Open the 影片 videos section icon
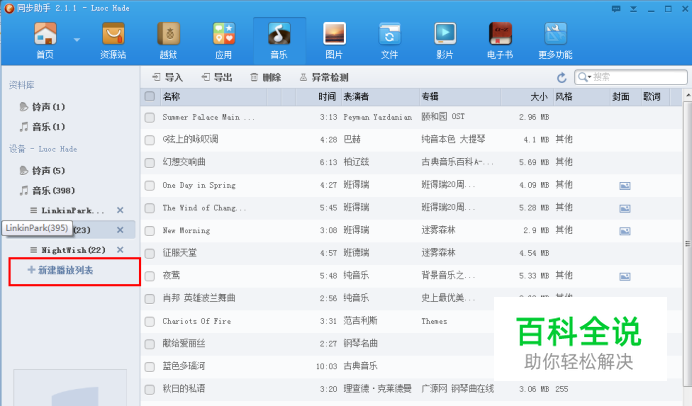The width and height of the screenshot is (692, 406). tap(443, 40)
